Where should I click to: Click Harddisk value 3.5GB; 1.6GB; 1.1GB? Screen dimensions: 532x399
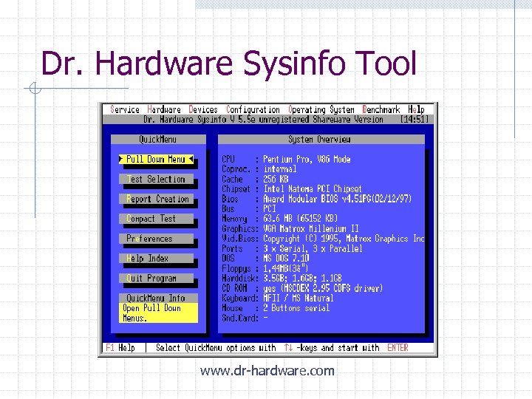302,279
